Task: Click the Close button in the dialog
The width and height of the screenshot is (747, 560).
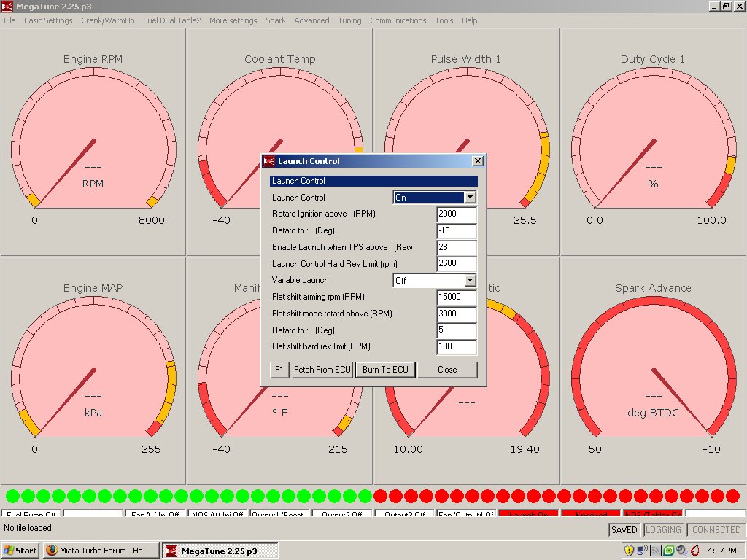Action: (447, 370)
